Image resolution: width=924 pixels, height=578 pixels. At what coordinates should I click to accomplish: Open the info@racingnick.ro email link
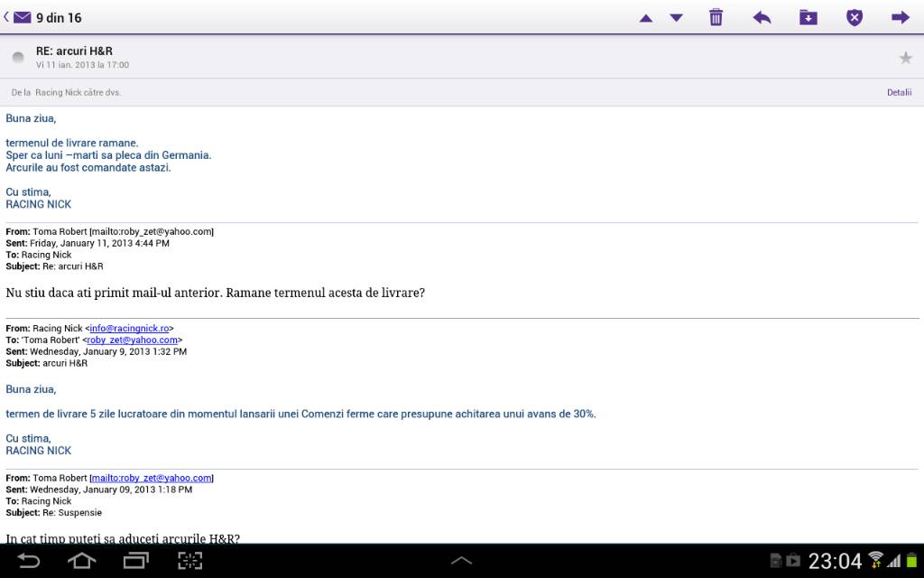(x=130, y=329)
